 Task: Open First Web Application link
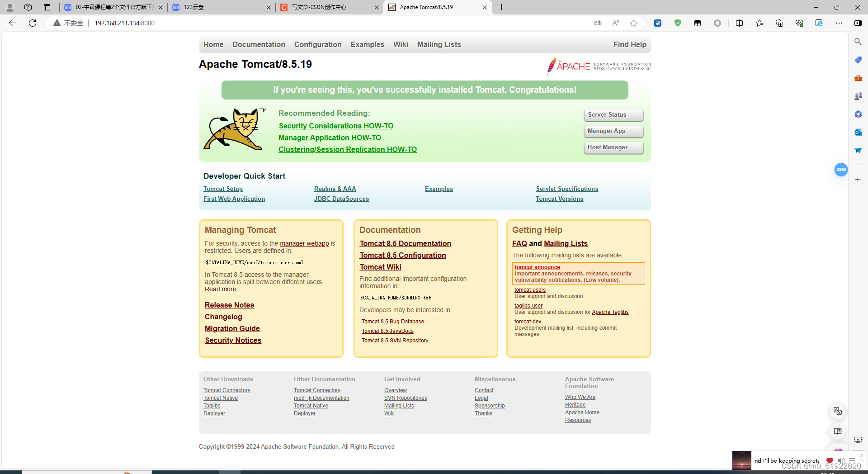[x=234, y=199]
